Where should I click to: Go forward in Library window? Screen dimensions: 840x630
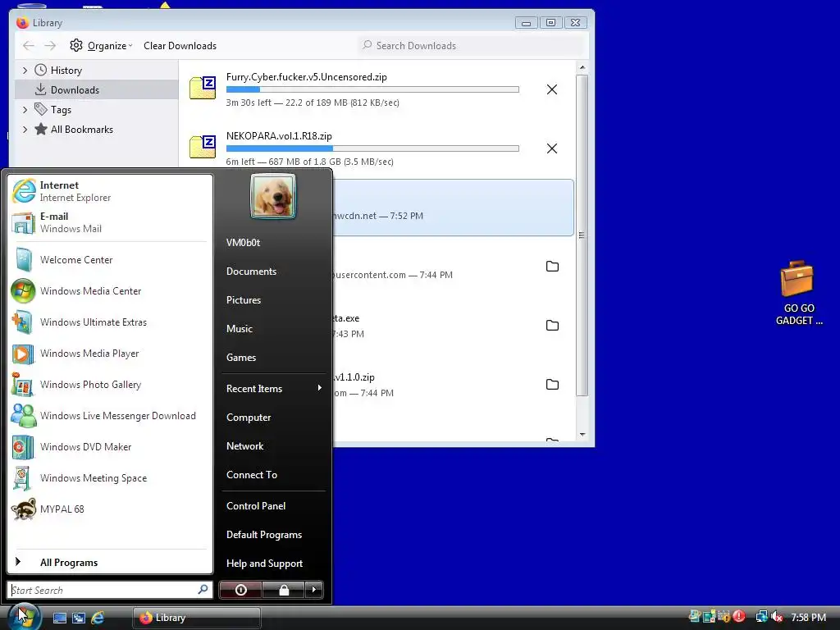pyautogui.click(x=50, y=46)
